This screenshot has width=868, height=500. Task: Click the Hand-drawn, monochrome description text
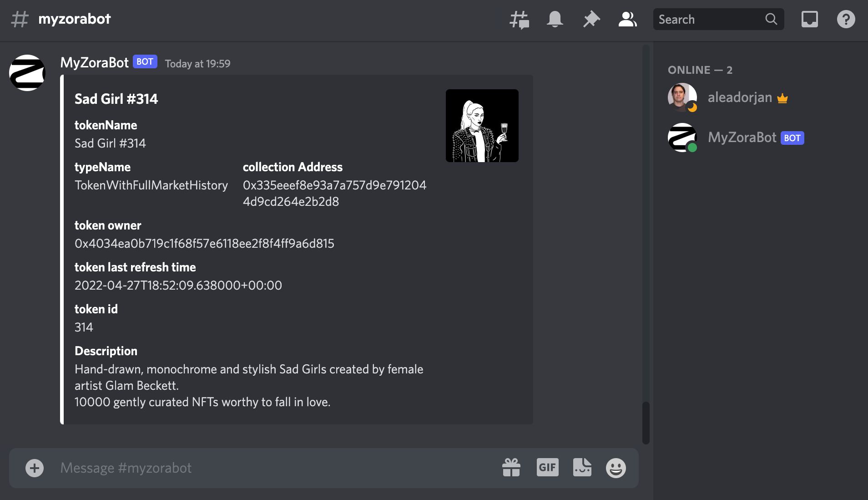click(x=249, y=377)
